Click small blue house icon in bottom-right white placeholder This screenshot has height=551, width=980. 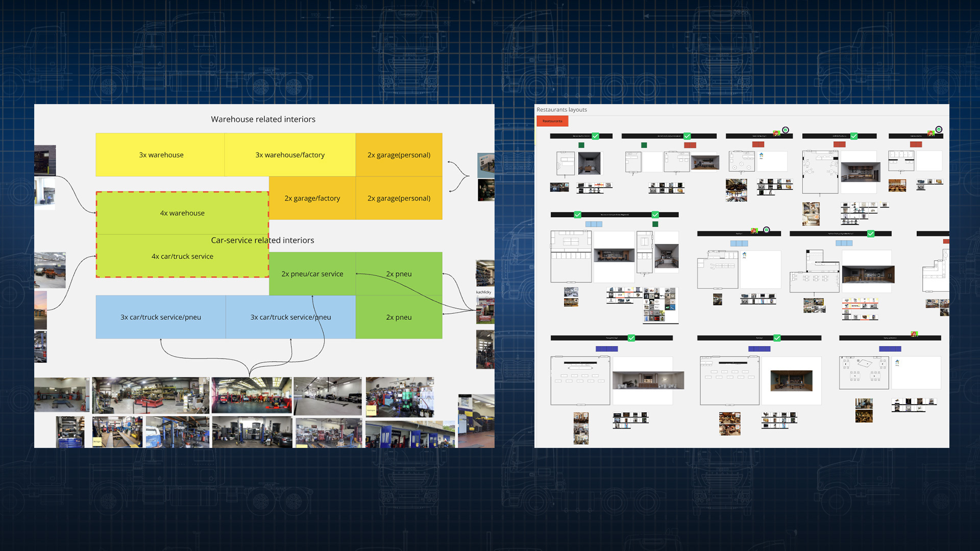(x=897, y=363)
